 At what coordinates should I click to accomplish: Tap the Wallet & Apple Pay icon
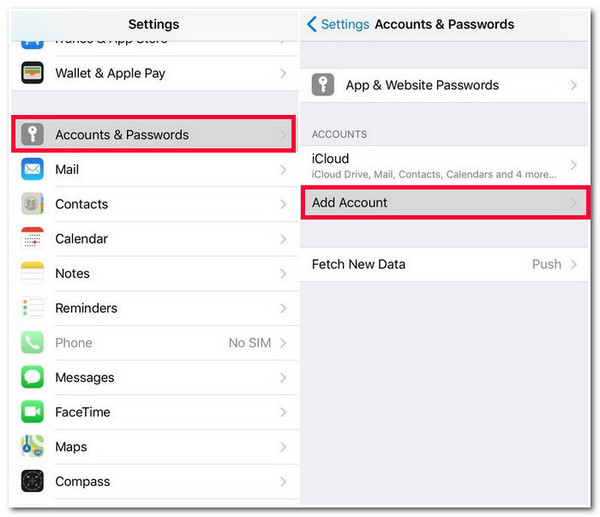[x=32, y=73]
